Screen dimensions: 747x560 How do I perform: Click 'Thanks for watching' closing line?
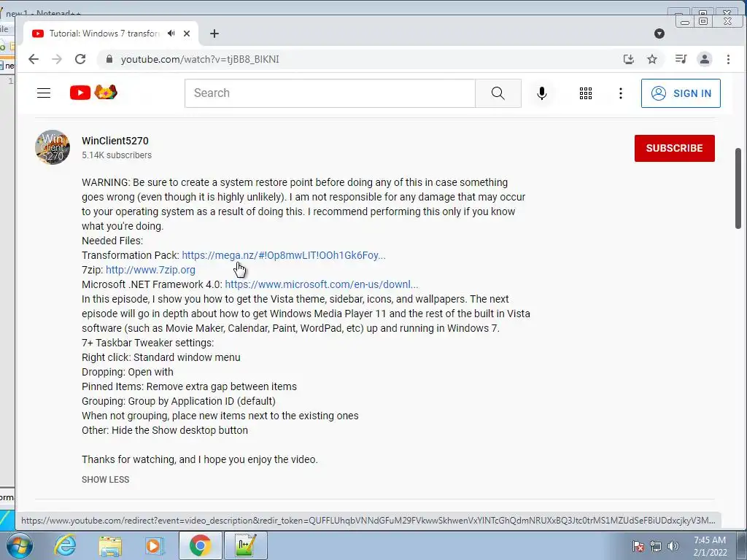pyautogui.click(x=200, y=459)
